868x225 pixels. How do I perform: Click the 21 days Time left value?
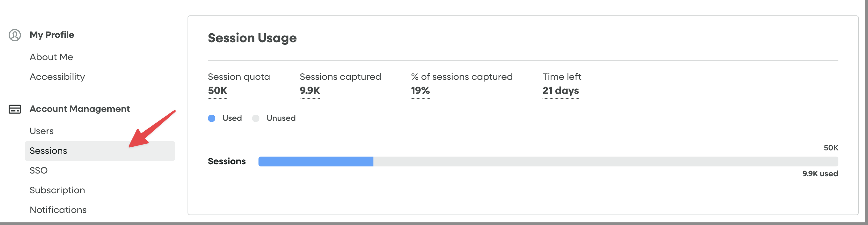(x=560, y=91)
